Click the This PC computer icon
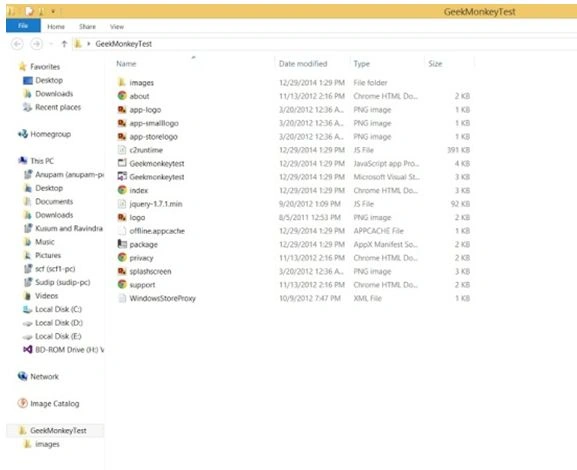 pos(22,160)
